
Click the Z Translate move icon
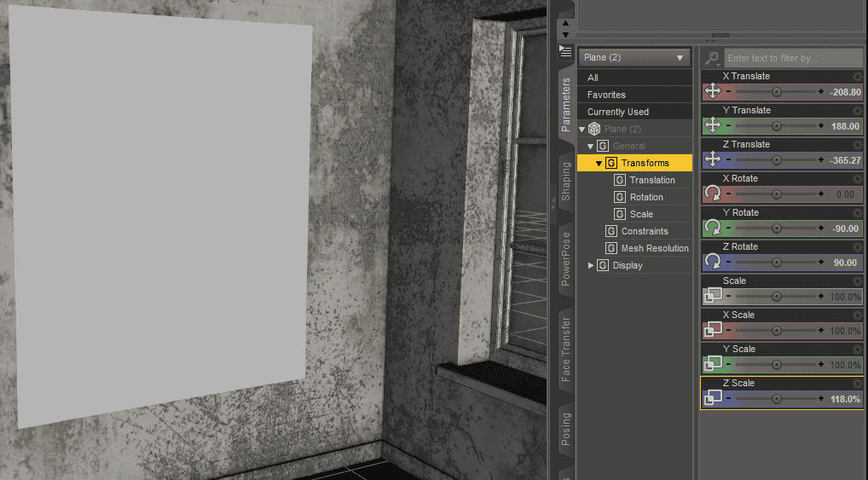(x=713, y=159)
